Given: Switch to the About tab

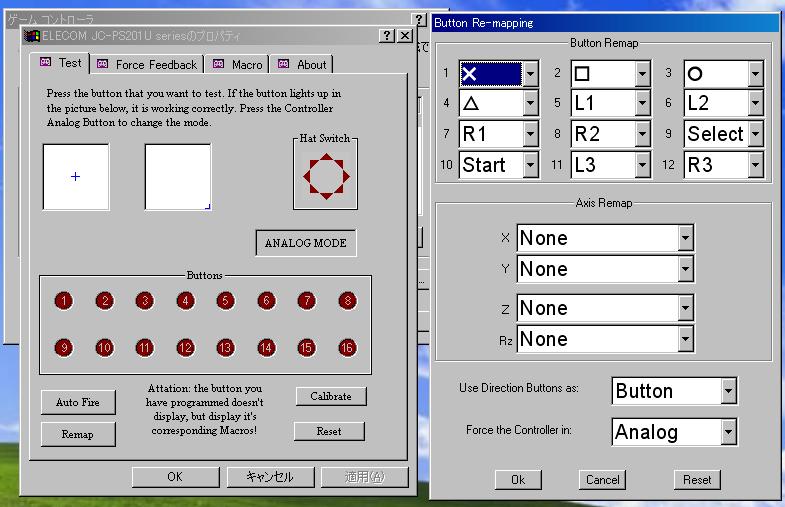Looking at the screenshot, I should pyautogui.click(x=302, y=65).
